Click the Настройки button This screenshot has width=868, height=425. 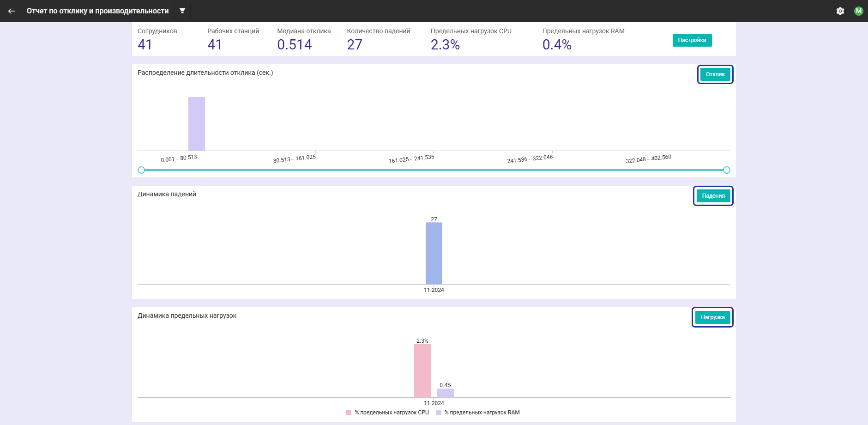pyautogui.click(x=692, y=40)
